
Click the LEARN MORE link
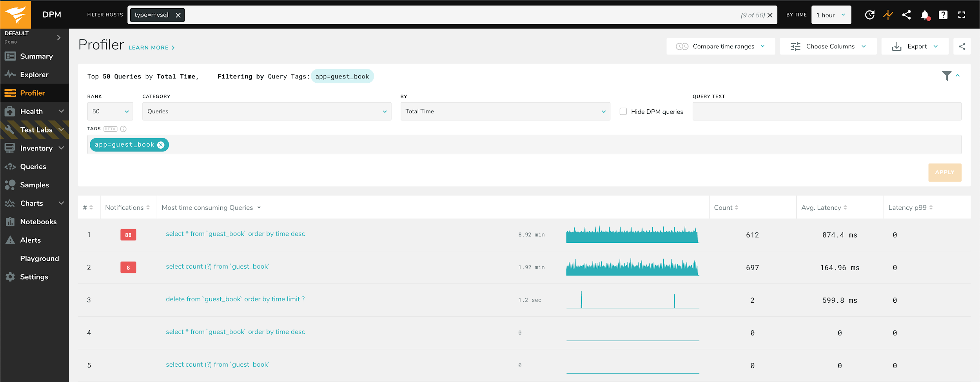pos(151,47)
